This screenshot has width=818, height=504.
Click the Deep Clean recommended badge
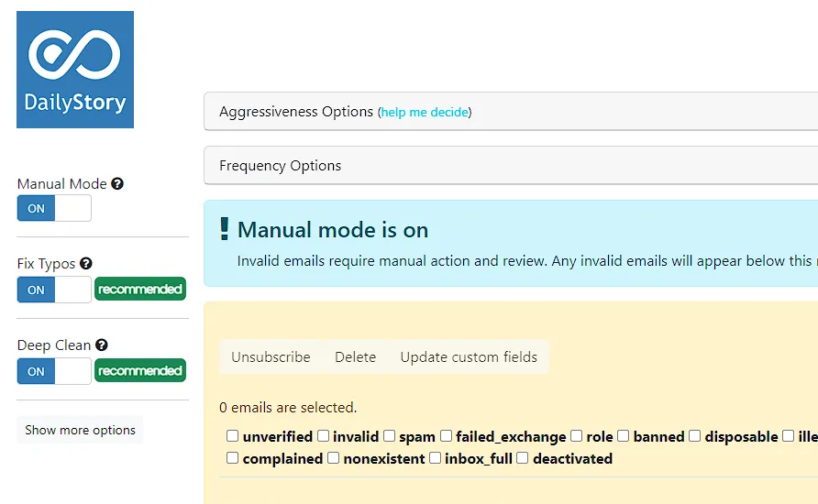tap(140, 370)
